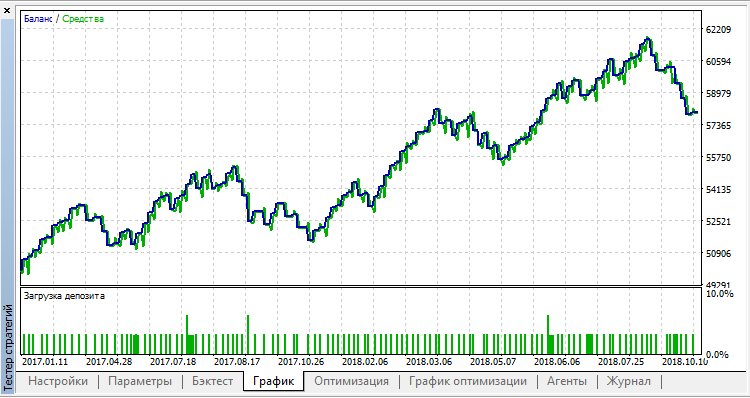Click the 54135 axis value
750x398 pixels.
(718, 189)
